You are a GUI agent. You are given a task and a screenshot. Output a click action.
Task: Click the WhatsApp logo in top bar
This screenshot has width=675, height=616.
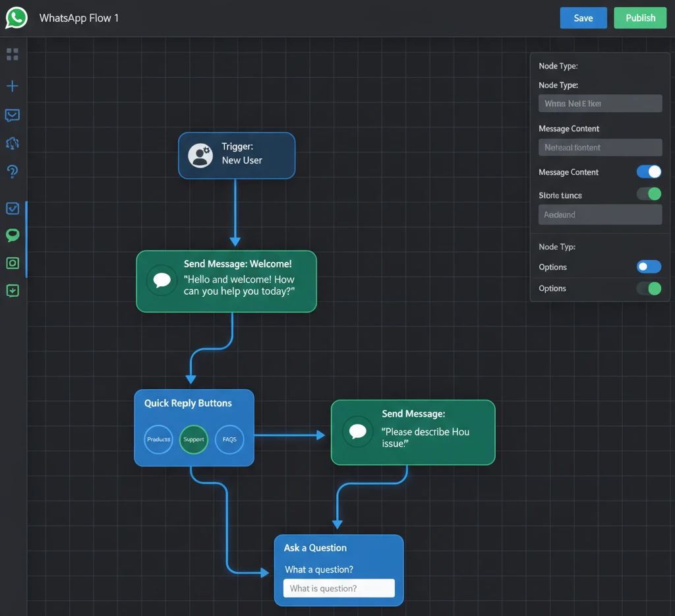click(16, 18)
